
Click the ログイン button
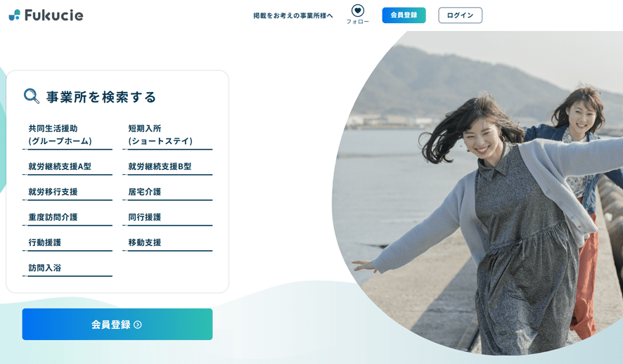coord(460,15)
